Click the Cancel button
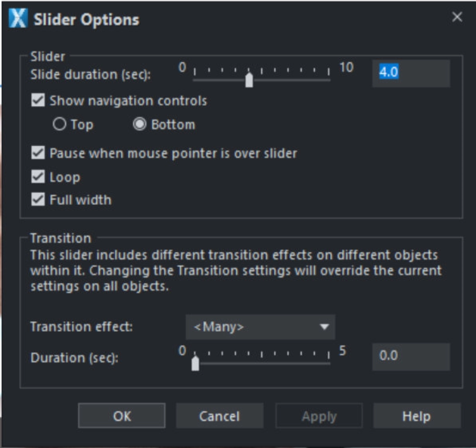Screen dimensions: 476x448 click(219, 416)
